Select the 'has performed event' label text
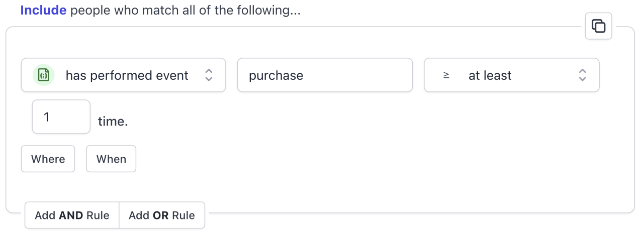This screenshot has width=644, height=237. point(127,75)
